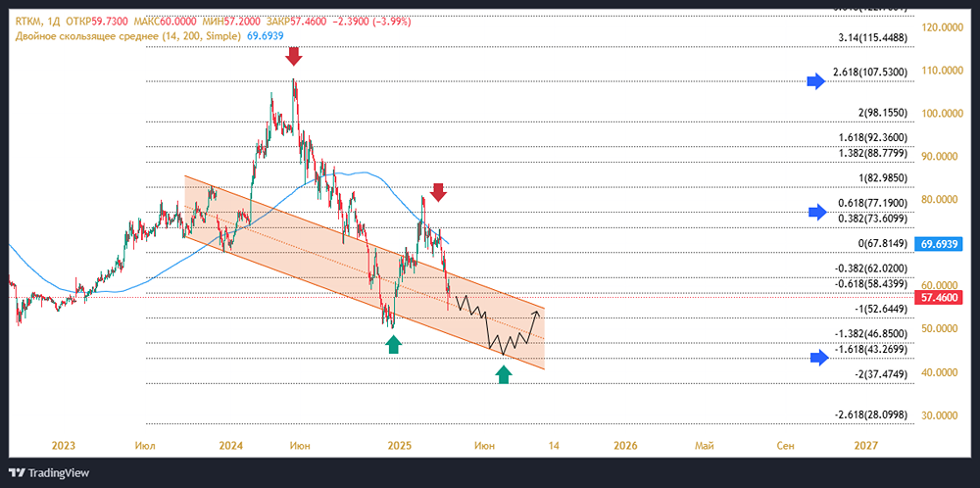Click the blue 69.6939 price axis tag
The image size is (980, 488).
click(x=938, y=245)
